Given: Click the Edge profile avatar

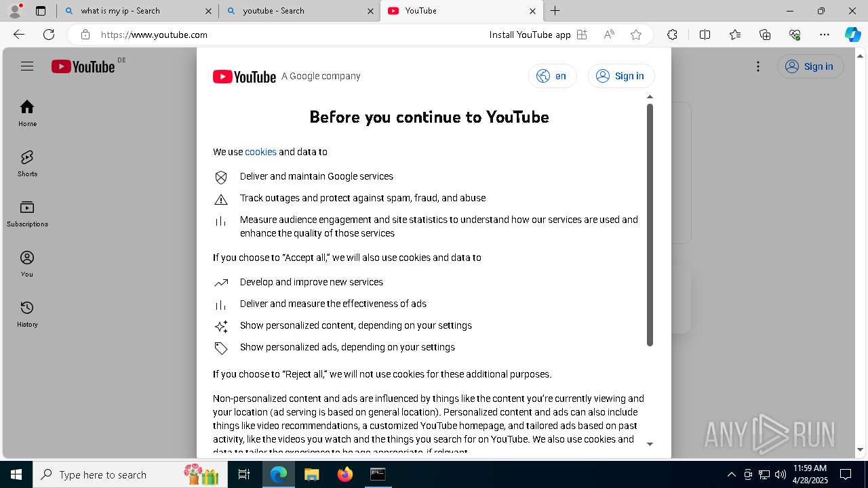Looking at the screenshot, I should tap(15, 11).
